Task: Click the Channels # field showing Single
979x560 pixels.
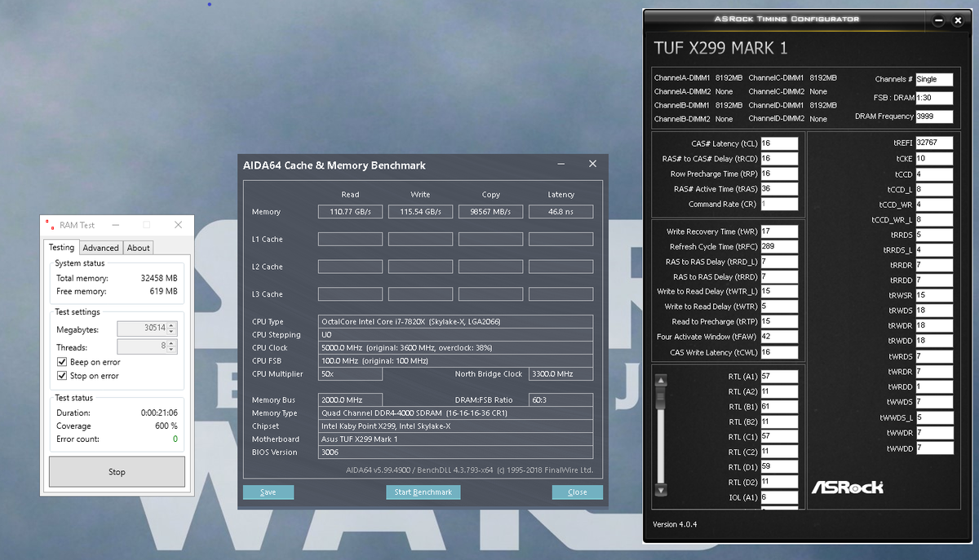Action: point(934,79)
